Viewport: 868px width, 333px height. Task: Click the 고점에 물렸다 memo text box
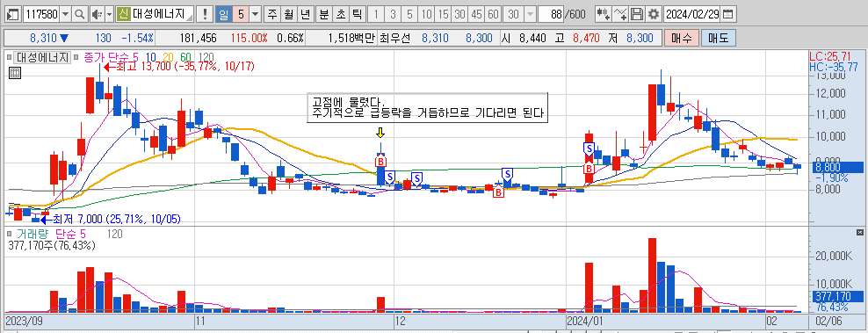click(427, 108)
